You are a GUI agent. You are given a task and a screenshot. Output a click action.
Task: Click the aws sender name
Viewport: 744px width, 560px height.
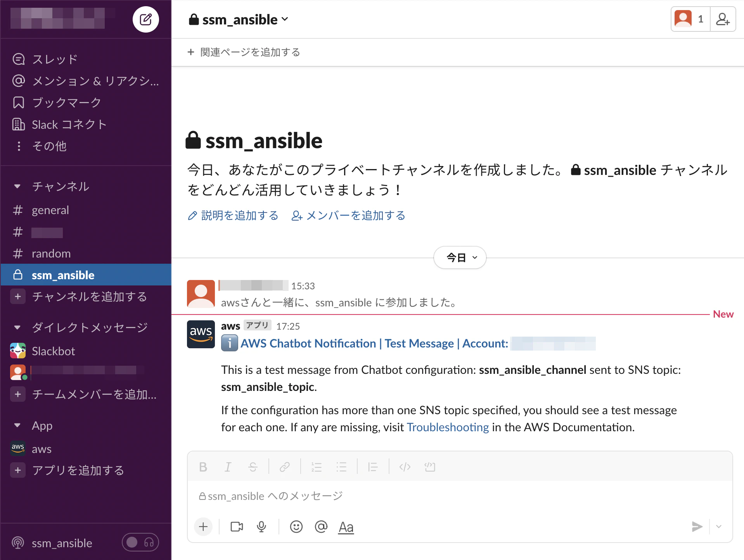pyautogui.click(x=230, y=326)
